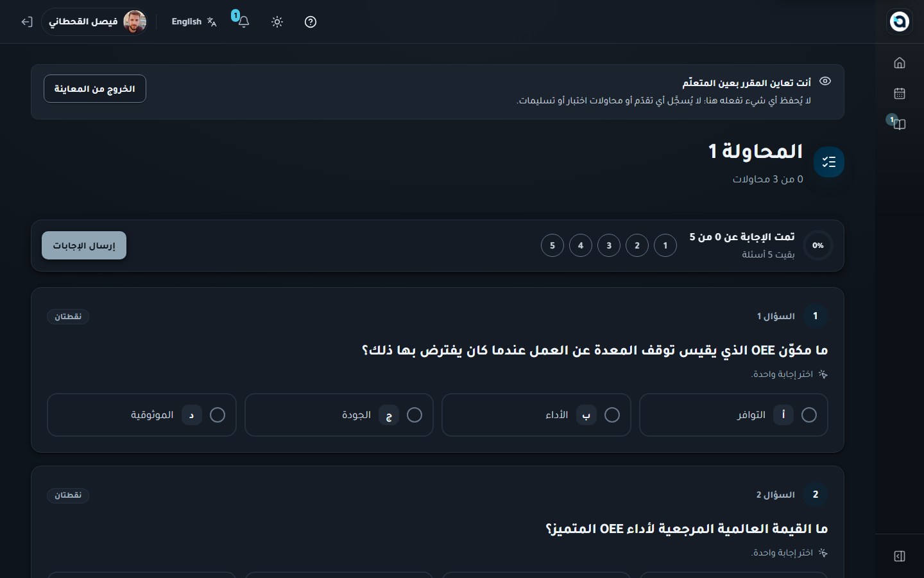The height and width of the screenshot is (578, 924).
Task: Submit answers with إرسال الإجابات
Action: [x=84, y=245]
